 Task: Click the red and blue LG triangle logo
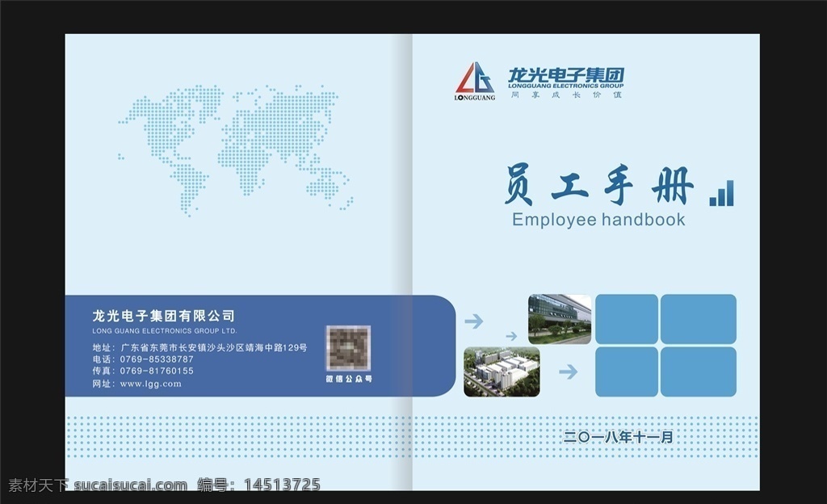point(475,78)
